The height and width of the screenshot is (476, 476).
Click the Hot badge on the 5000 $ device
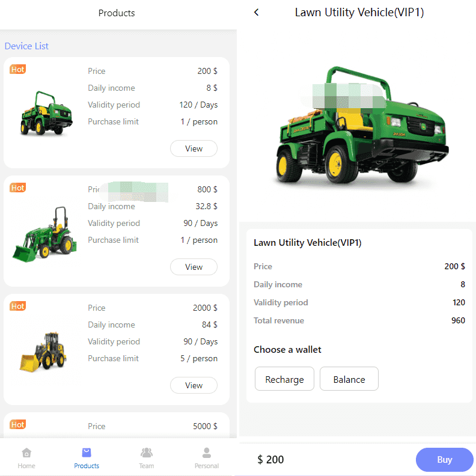[18, 424]
